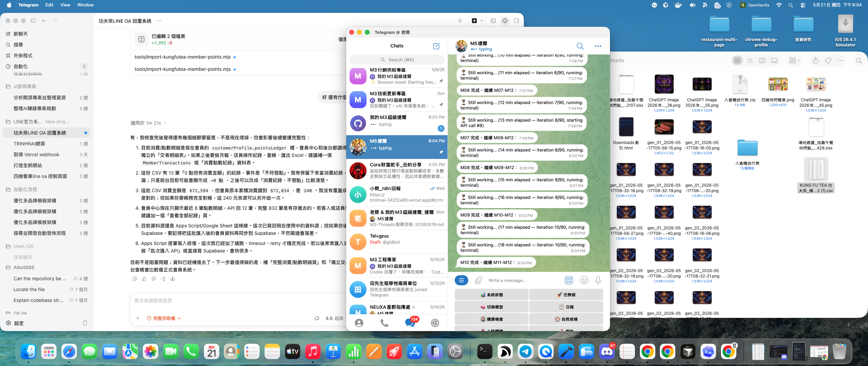Toggle the coding app right side panel
868x366 pixels.
pyautogui.click(x=516, y=21)
